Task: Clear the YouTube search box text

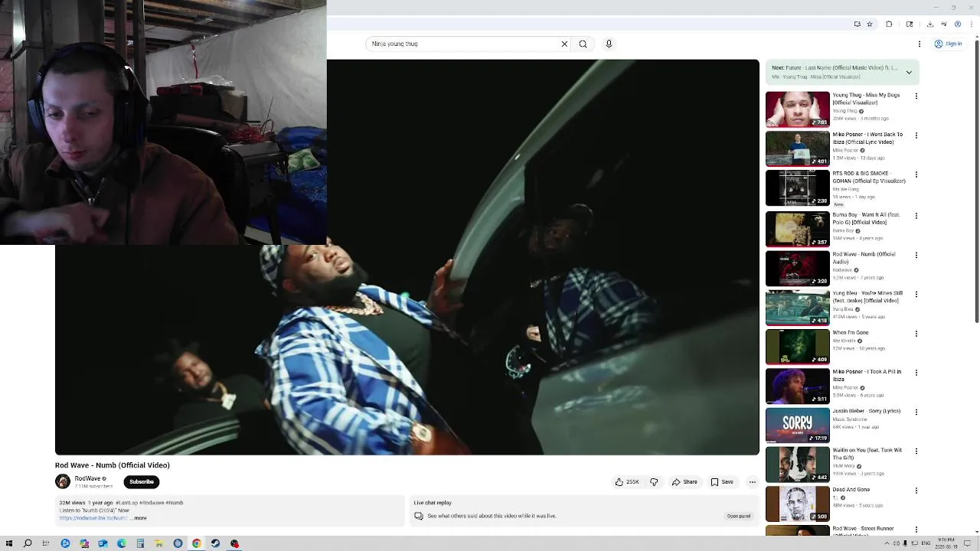Action: pos(564,44)
